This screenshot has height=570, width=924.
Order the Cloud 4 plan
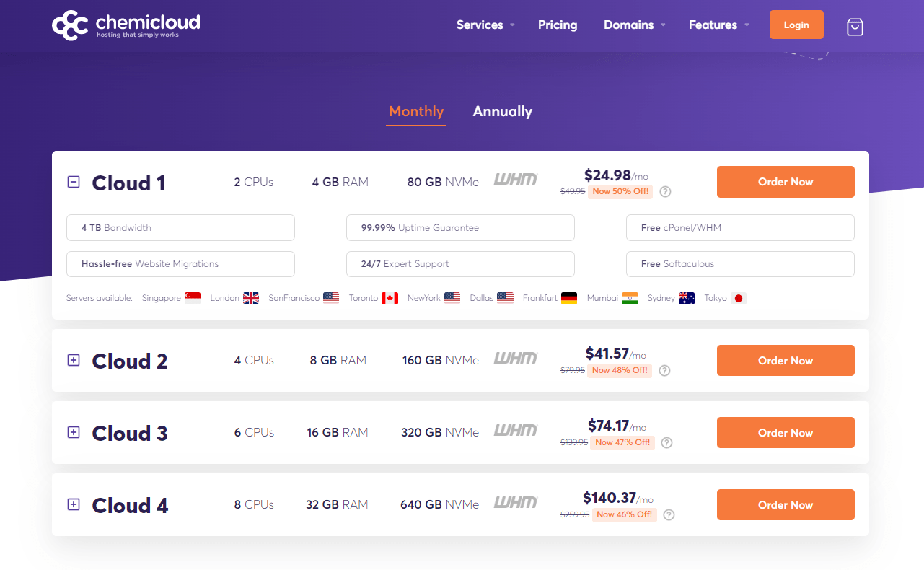point(786,505)
